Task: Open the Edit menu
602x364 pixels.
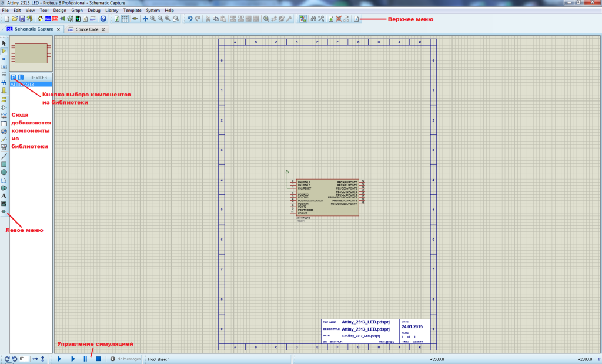Action: click(17, 11)
